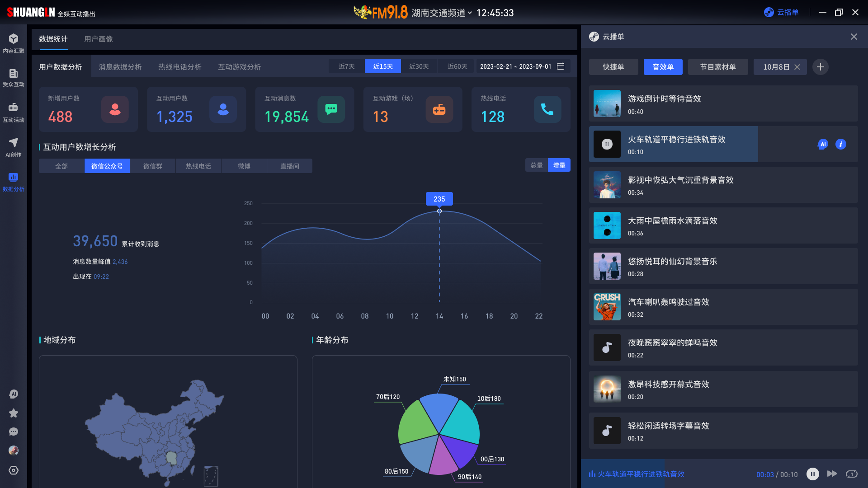868x488 pixels.
Task: Select 汽车喇叭轰鸣驶过音效 track
Action: coord(723,307)
